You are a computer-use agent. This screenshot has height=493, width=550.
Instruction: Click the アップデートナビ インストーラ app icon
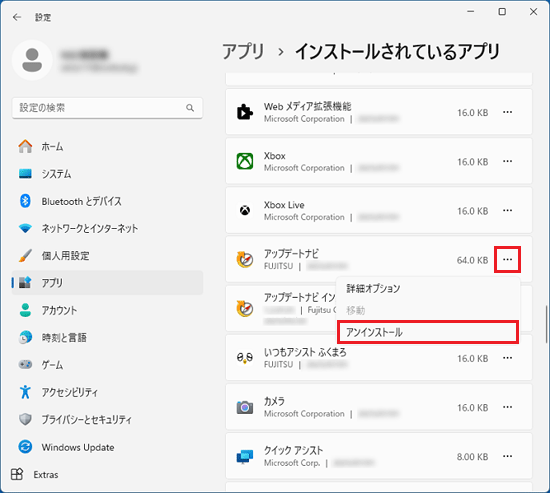tap(245, 309)
